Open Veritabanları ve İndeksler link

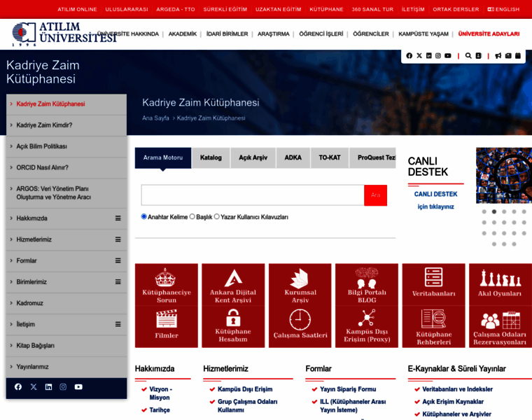(x=457, y=389)
